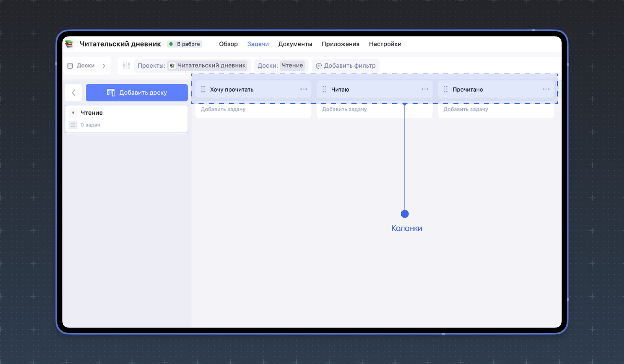Open the Документы tab

[295, 44]
